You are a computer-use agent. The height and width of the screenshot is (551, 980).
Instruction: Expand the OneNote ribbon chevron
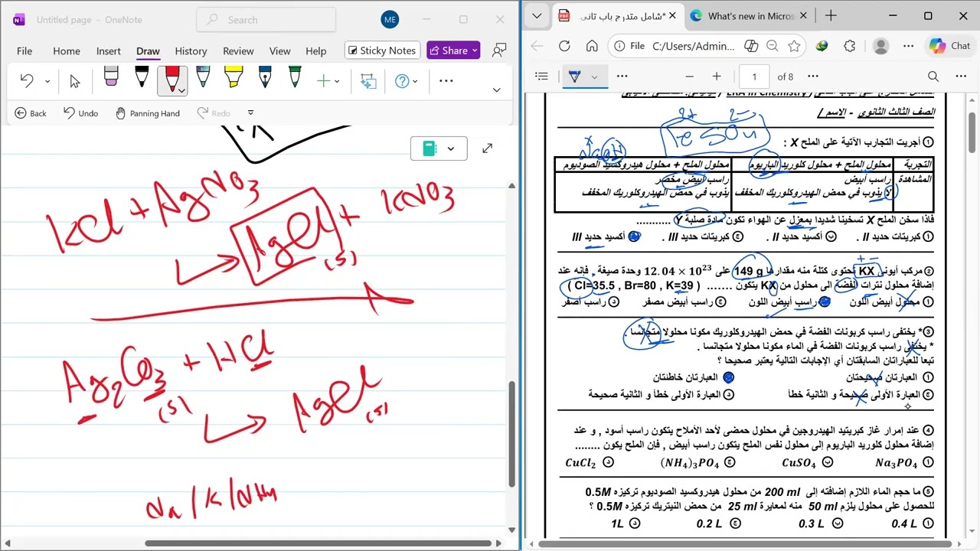pyautogui.click(x=496, y=90)
